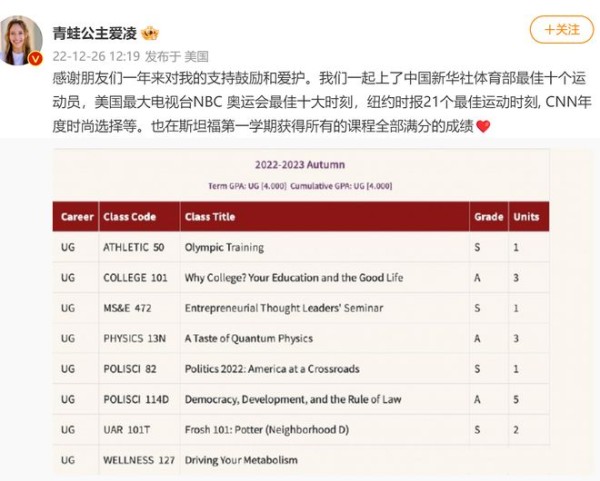
Task: Click UG career cell in ATHLETIC 50 row
Action: tap(68, 248)
